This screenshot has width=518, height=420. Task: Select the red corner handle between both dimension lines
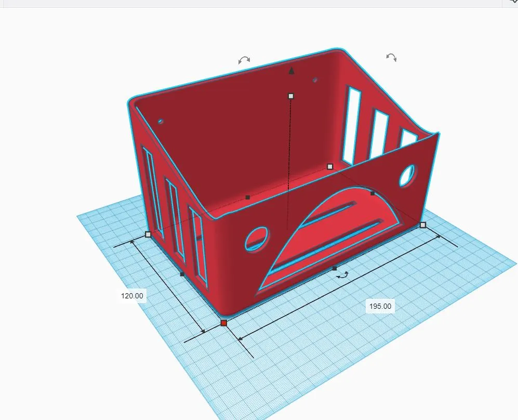(223, 323)
